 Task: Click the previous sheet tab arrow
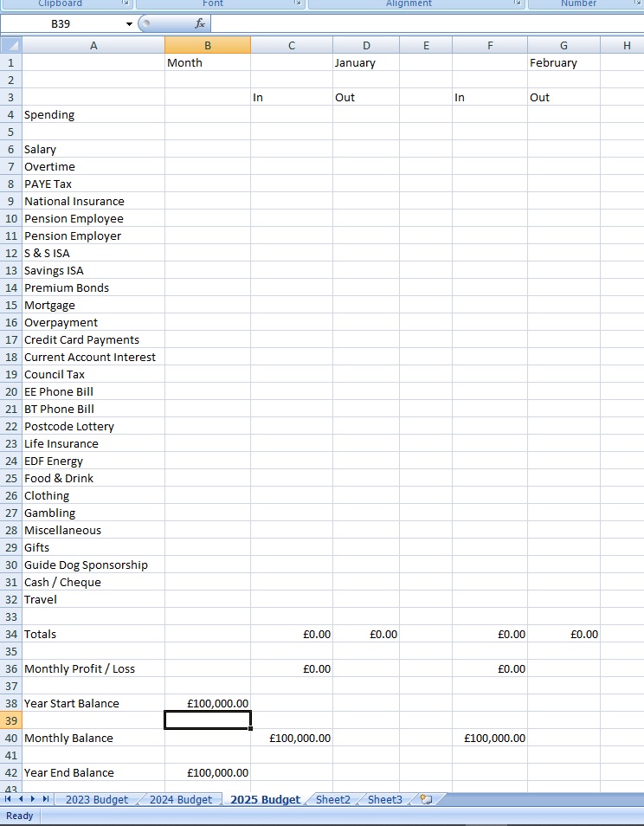click(x=21, y=799)
